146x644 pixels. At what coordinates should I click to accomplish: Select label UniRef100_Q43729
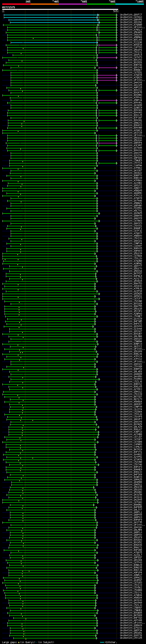[131, 133]
